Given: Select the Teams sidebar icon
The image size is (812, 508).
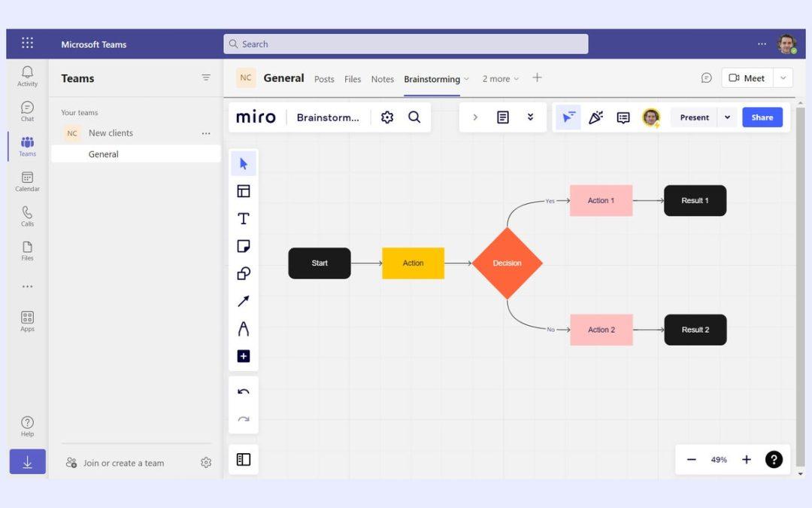Looking at the screenshot, I should (28, 146).
